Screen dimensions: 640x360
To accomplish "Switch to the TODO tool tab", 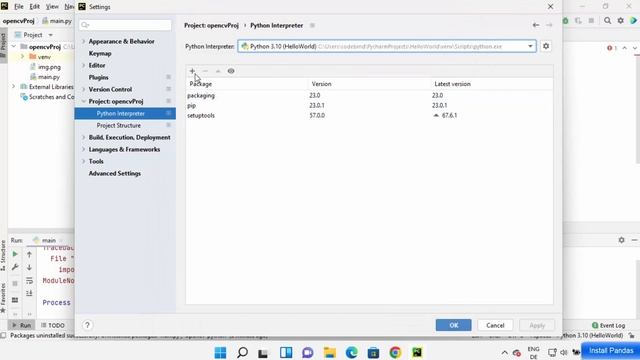I will (x=53, y=325).
